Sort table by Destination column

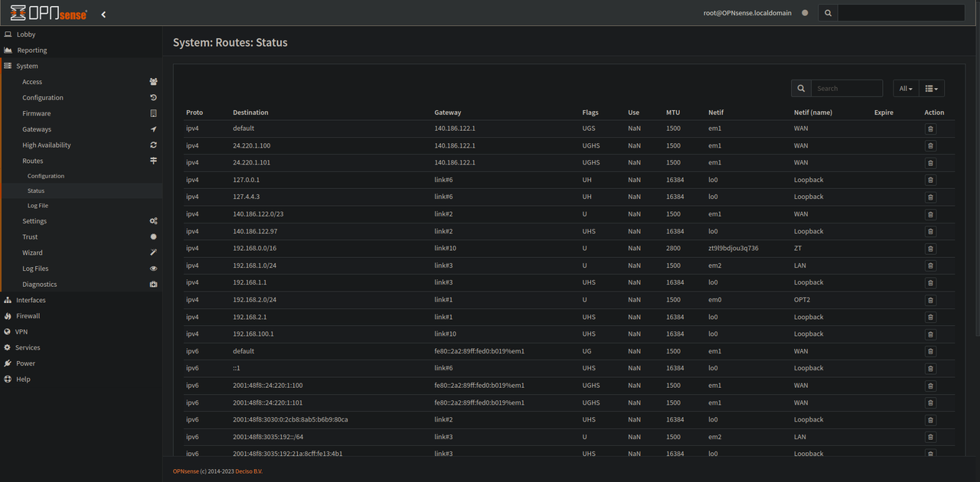point(250,112)
